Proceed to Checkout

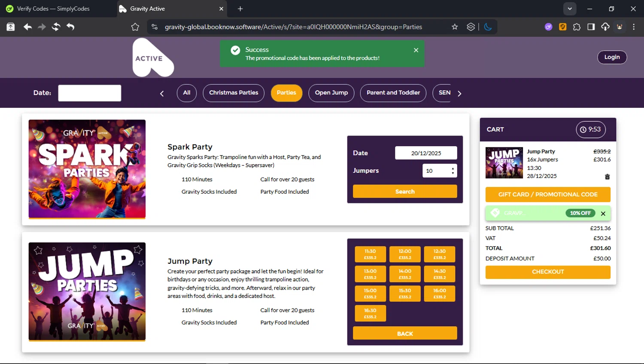pos(548,272)
